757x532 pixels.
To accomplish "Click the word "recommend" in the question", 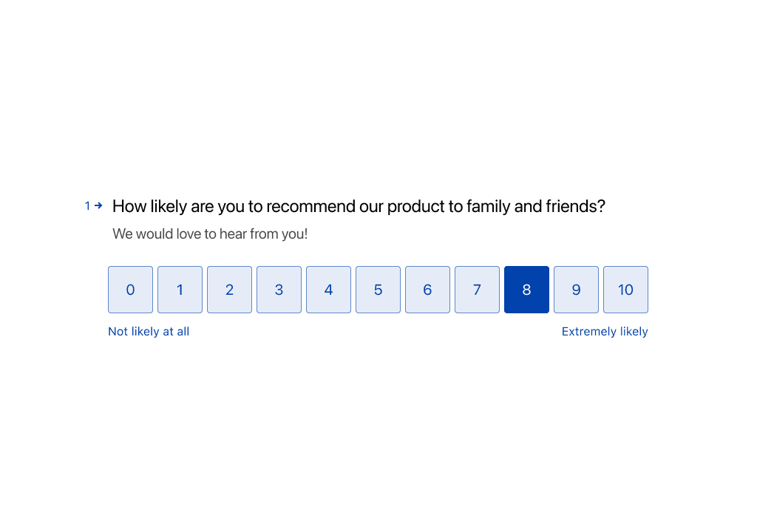I will click(x=311, y=206).
